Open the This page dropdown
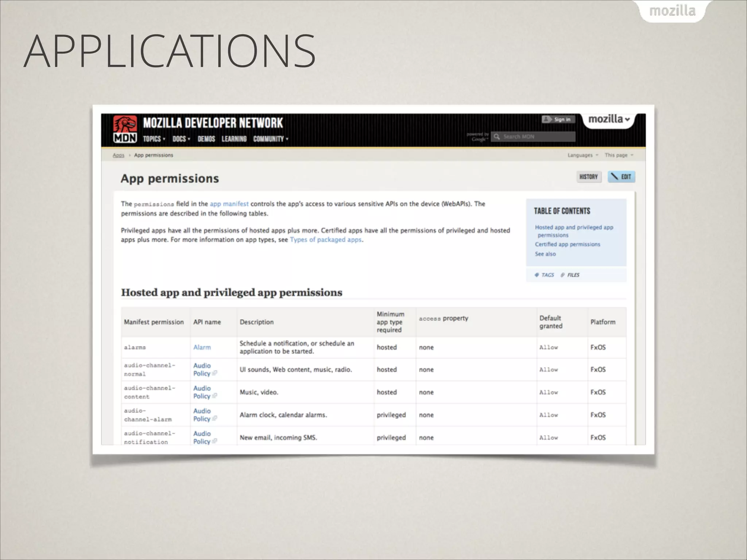This screenshot has width=747, height=560. click(x=619, y=155)
